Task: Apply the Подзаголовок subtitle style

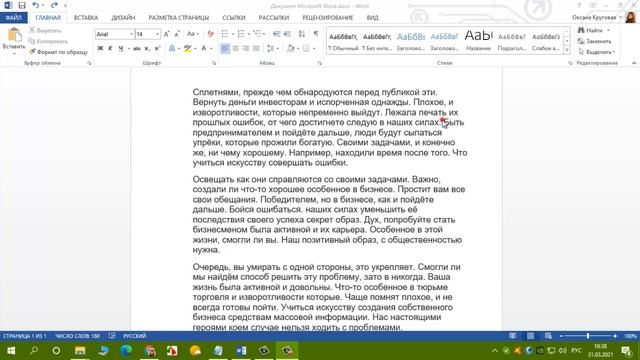Action: click(512, 41)
